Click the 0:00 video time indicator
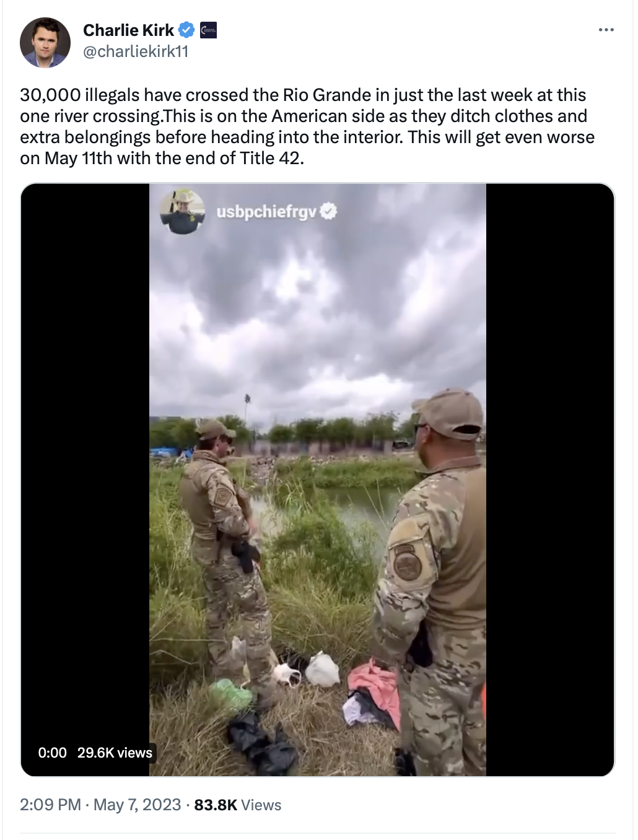The width and height of the screenshot is (638, 840). tap(52, 753)
